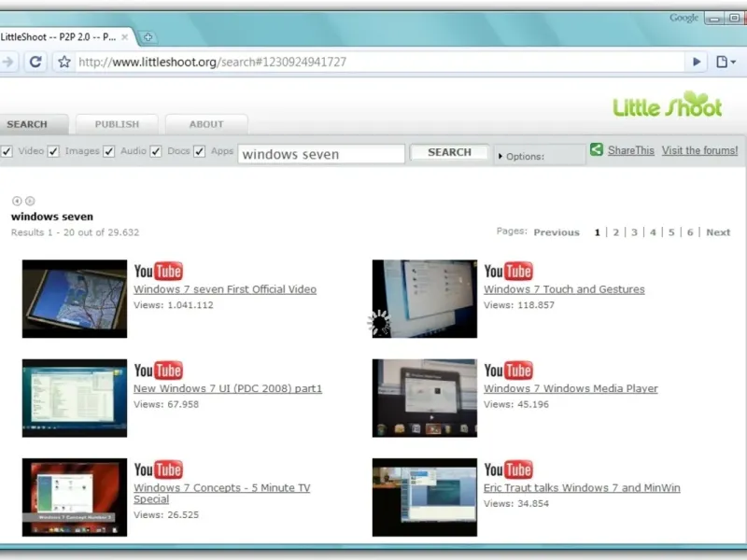Click the windows seven results heading
Viewport: 747px width, 560px height.
52,217
